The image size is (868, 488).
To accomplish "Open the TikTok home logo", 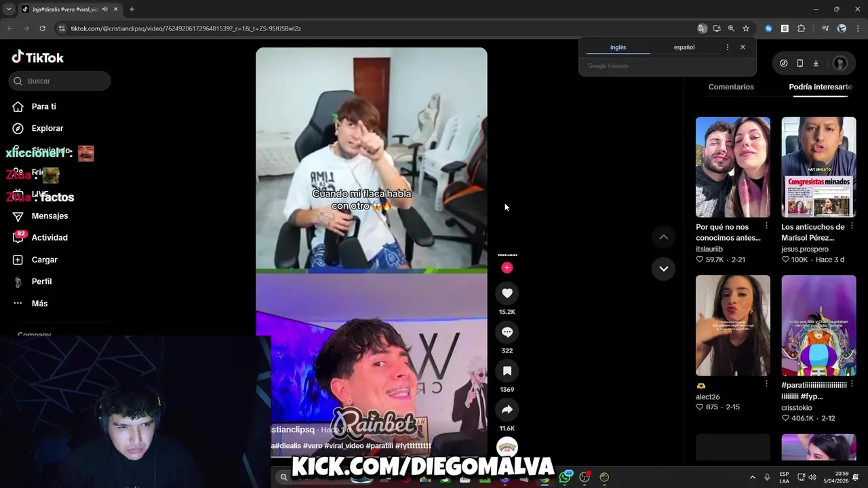I will click(x=38, y=58).
